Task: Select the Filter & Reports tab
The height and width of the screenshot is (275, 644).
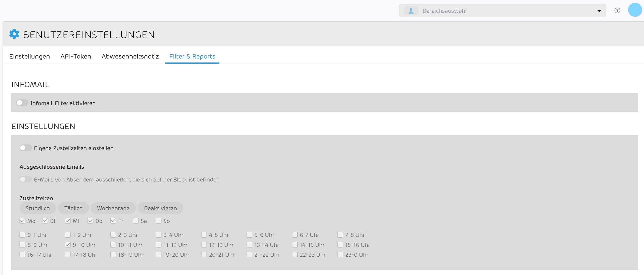Action: coord(192,56)
